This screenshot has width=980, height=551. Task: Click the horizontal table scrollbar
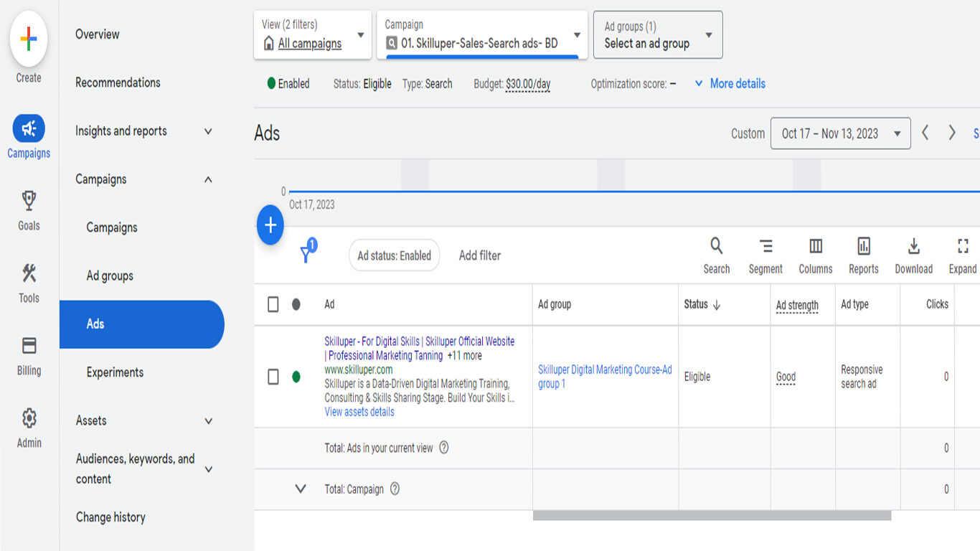(712, 515)
